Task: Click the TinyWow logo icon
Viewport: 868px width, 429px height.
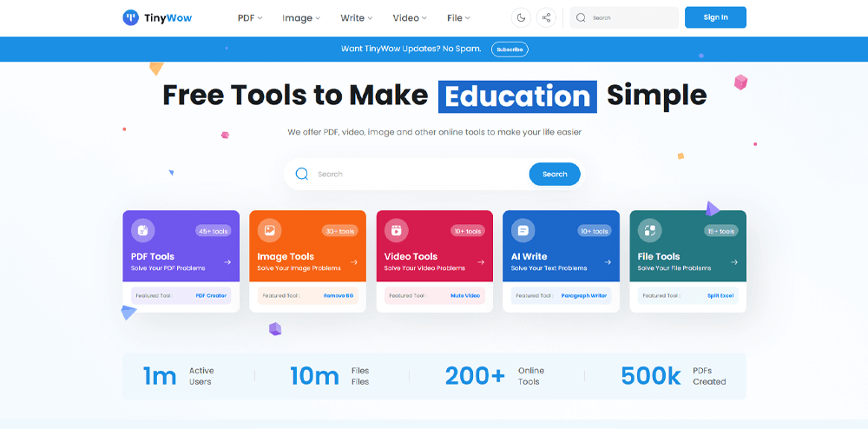Action: (130, 17)
